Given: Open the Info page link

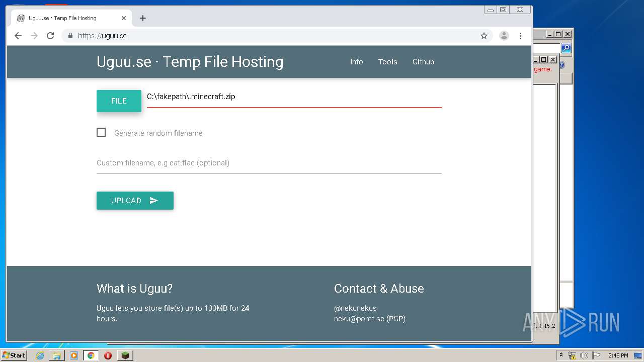Looking at the screenshot, I should click(357, 62).
